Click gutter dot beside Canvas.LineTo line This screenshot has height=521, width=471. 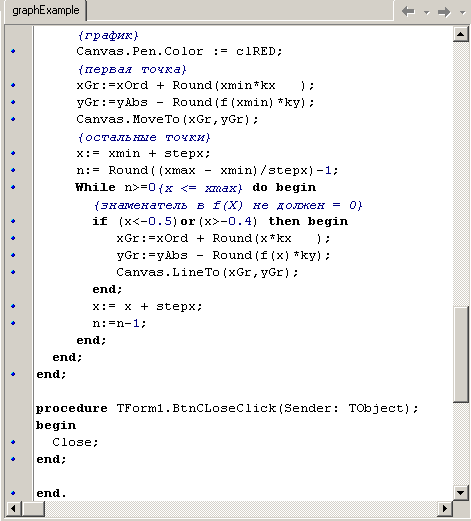13,272
